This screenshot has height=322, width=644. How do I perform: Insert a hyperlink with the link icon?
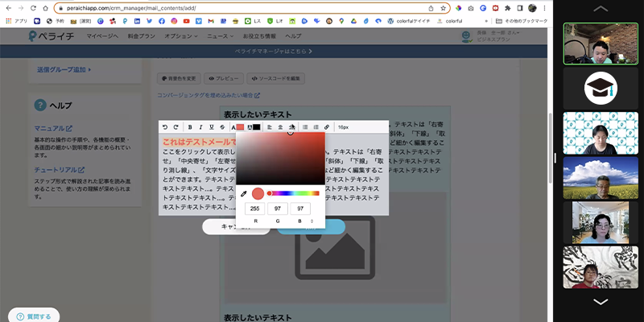(x=327, y=127)
